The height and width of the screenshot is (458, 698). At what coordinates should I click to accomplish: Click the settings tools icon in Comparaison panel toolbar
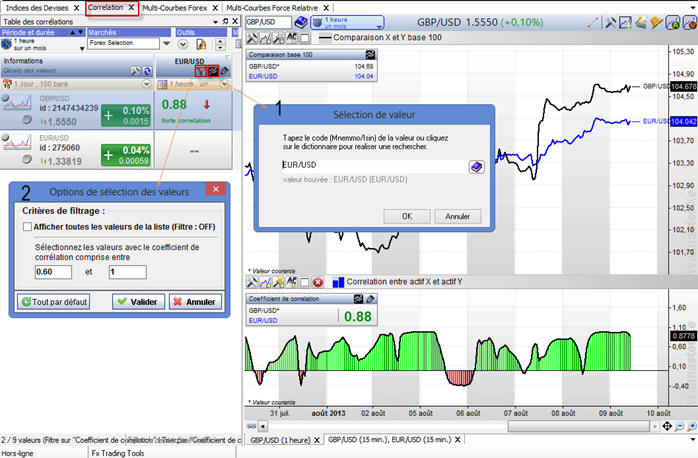[252, 38]
